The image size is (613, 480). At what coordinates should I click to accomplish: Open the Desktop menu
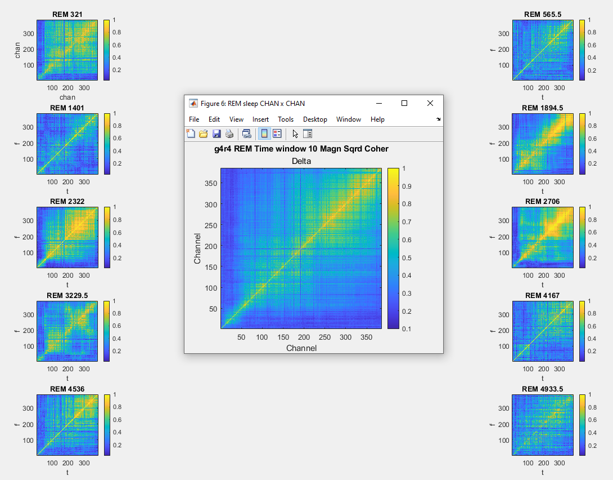coord(315,119)
